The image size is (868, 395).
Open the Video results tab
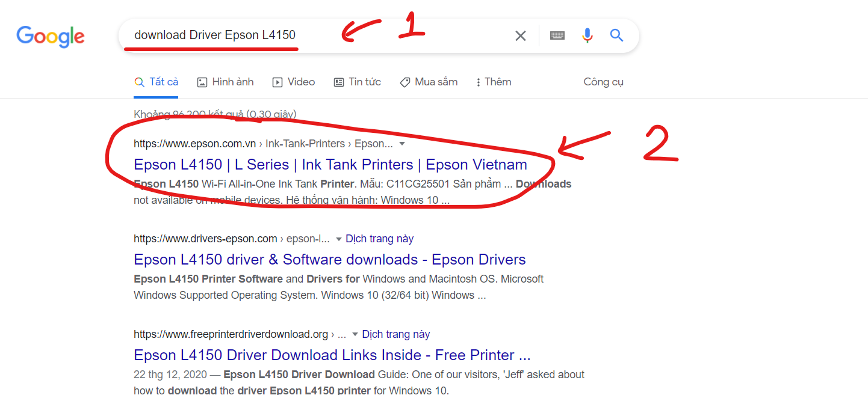click(x=294, y=82)
